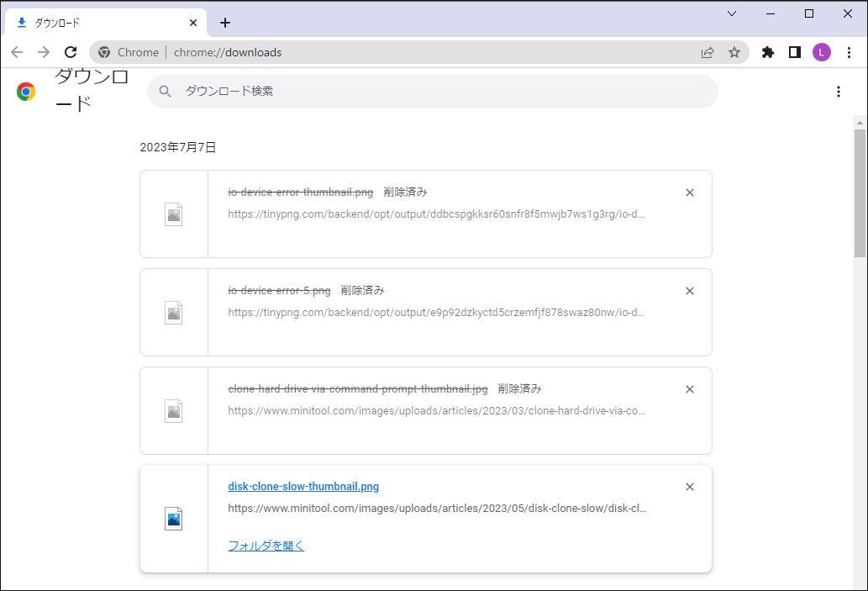Close the ダウンロード tab

[193, 23]
